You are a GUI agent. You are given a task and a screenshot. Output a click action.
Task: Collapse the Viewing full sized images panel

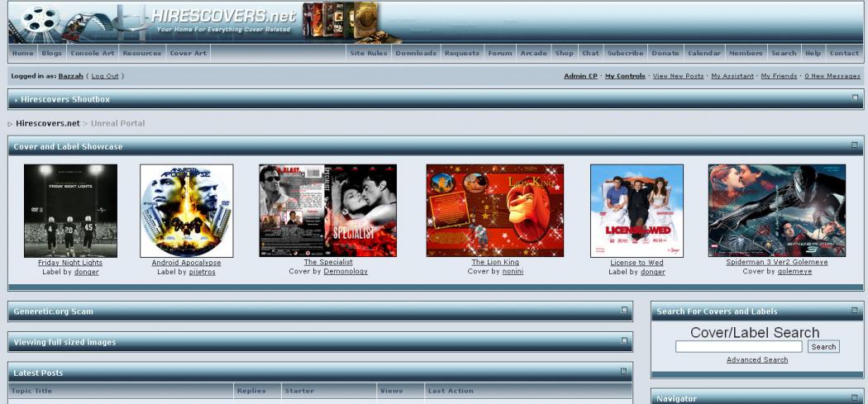(625, 340)
